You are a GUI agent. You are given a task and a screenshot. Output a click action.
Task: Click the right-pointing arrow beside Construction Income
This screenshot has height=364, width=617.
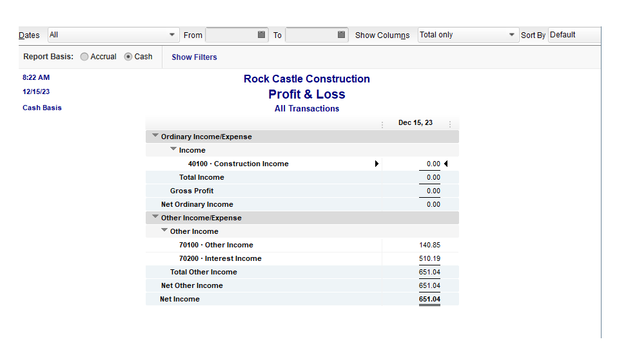tap(377, 164)
